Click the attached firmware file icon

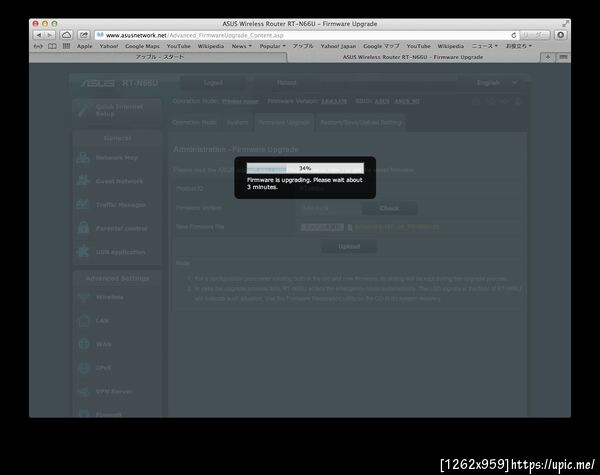pyautogui.click(x=350, y=227)
